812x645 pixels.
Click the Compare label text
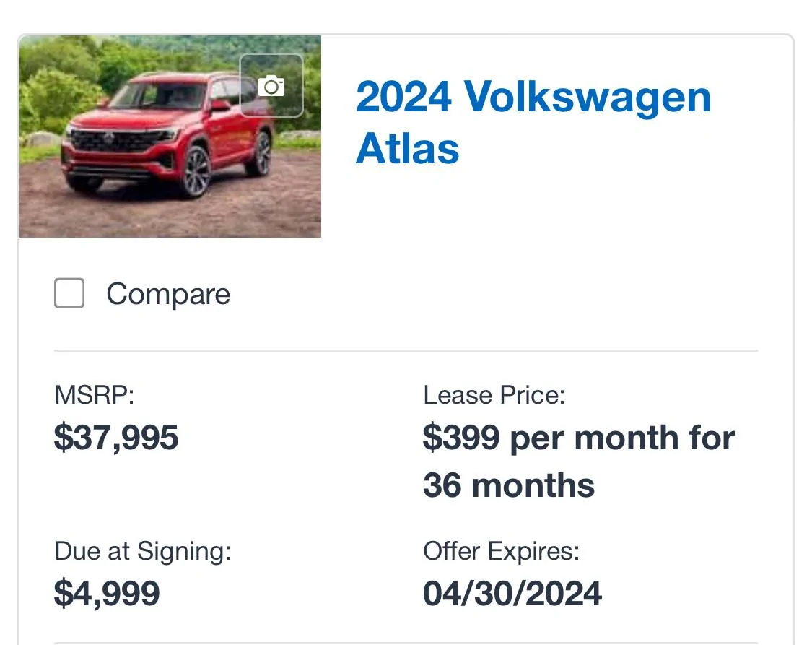tap(168, 294)
